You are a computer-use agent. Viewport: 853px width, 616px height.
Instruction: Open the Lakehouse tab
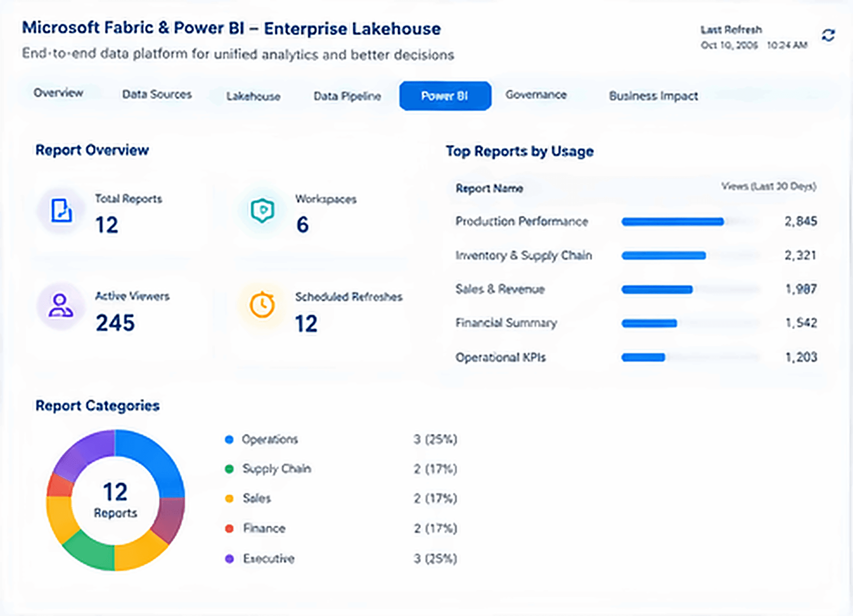point(253,96)
